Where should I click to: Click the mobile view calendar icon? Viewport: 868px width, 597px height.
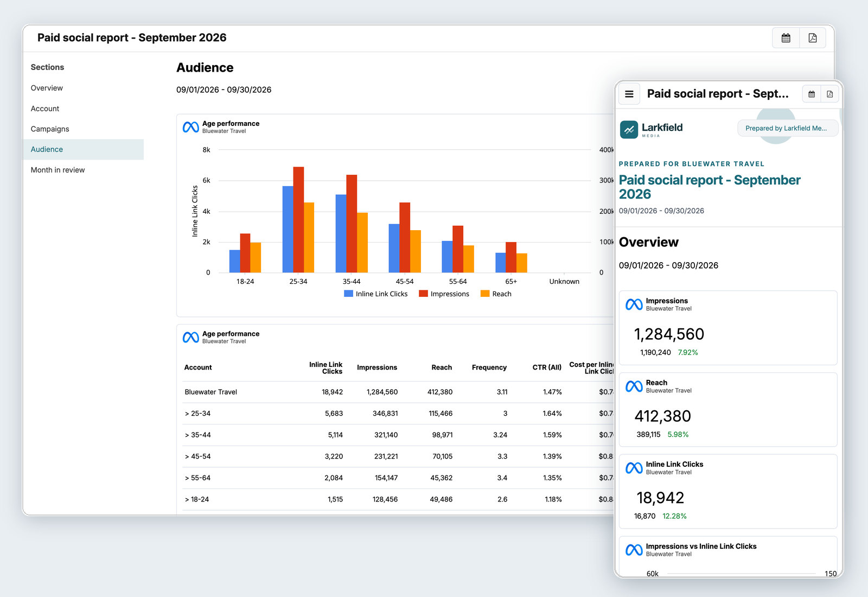pos(812,94)
